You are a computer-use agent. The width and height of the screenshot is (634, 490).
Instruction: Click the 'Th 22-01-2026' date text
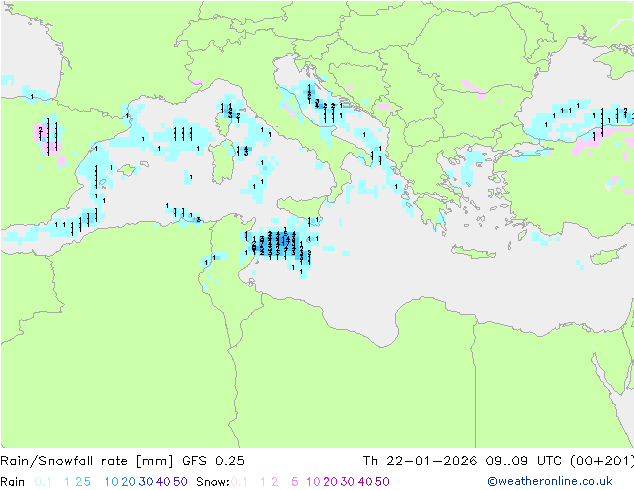click(x=420, y=461)
